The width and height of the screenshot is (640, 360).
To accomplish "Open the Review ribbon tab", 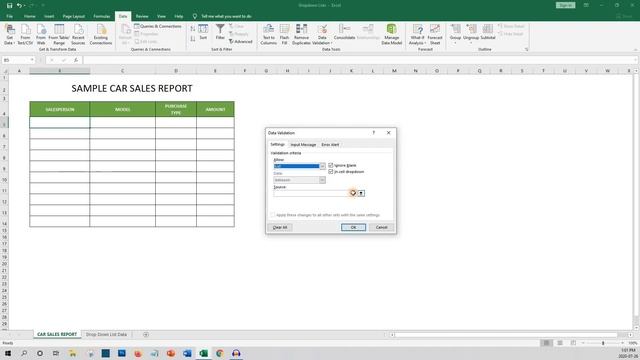I will (142, 16).
